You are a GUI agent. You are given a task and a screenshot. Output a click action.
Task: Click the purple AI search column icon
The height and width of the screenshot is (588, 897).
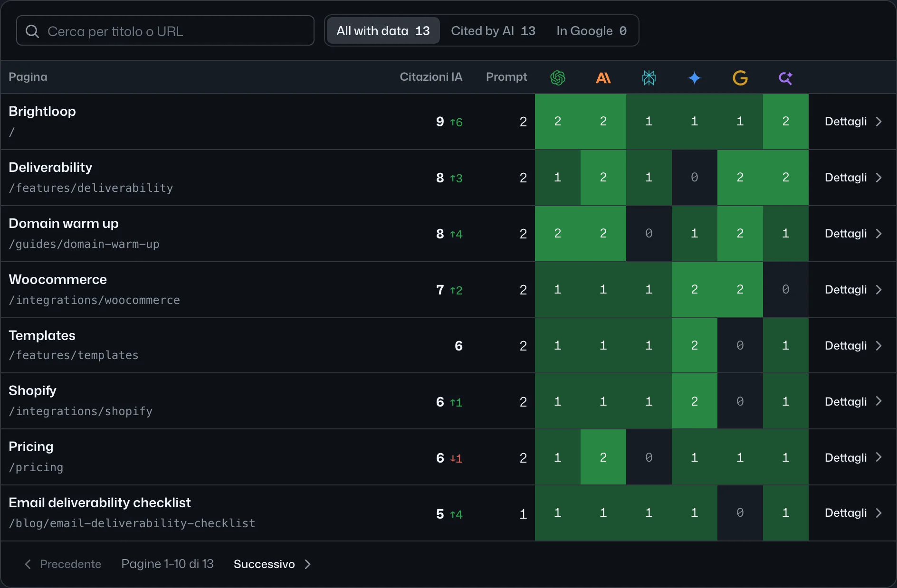[x=786, y=77]
